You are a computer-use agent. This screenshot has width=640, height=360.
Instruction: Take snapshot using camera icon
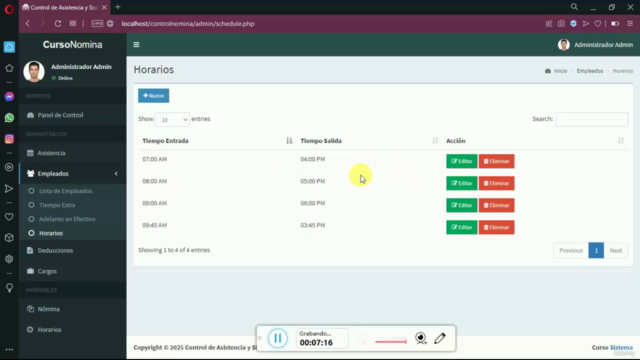pos(561,24)
